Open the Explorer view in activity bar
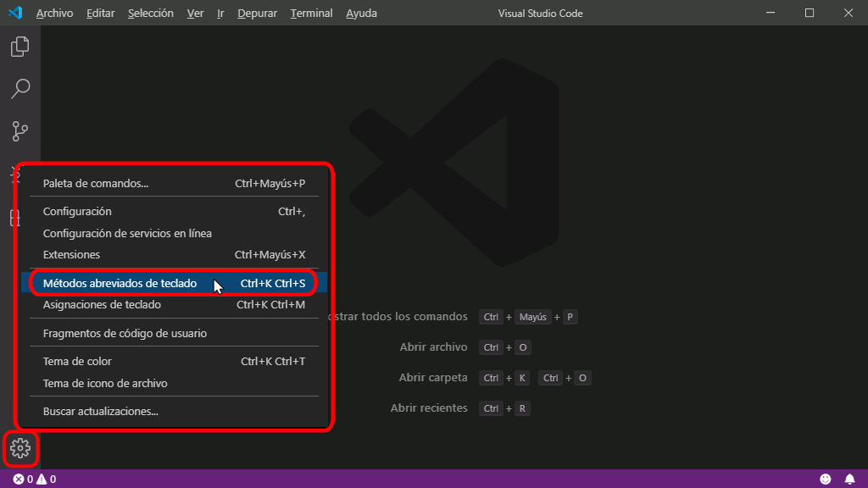This screenshot has width=868, height=488. pyautogui.click(x=20, y=47)
